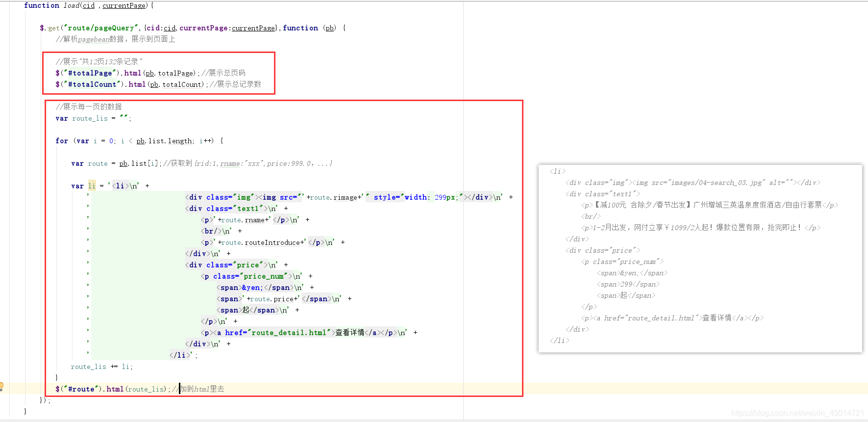This screenshot has height=422, width=868.
Task: Click '<p class="price_num">' in the HTML popup
Action: (622, 262)
